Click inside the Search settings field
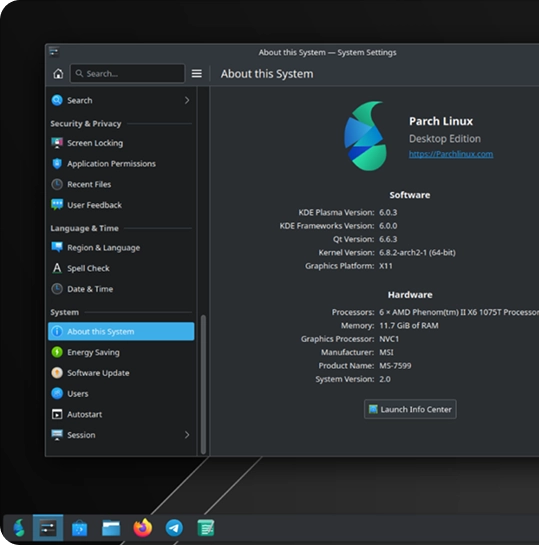The image size is (539, 545). coord(128,74)
